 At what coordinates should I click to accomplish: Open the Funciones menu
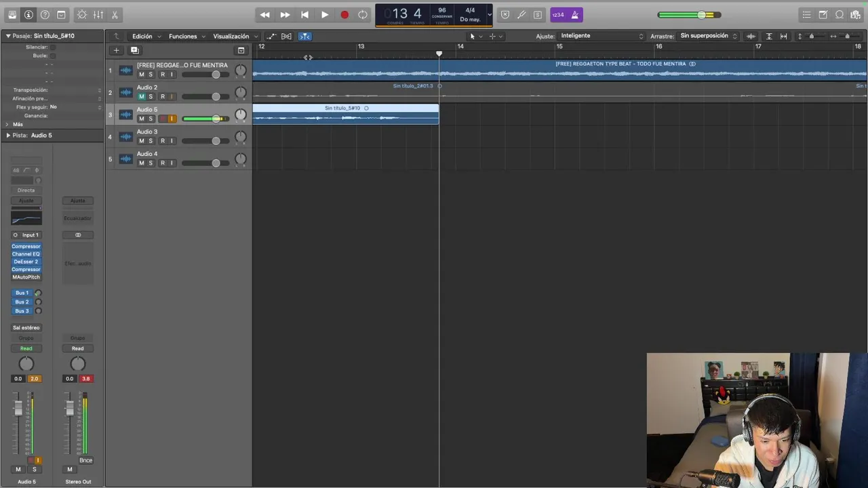[186, 37]
